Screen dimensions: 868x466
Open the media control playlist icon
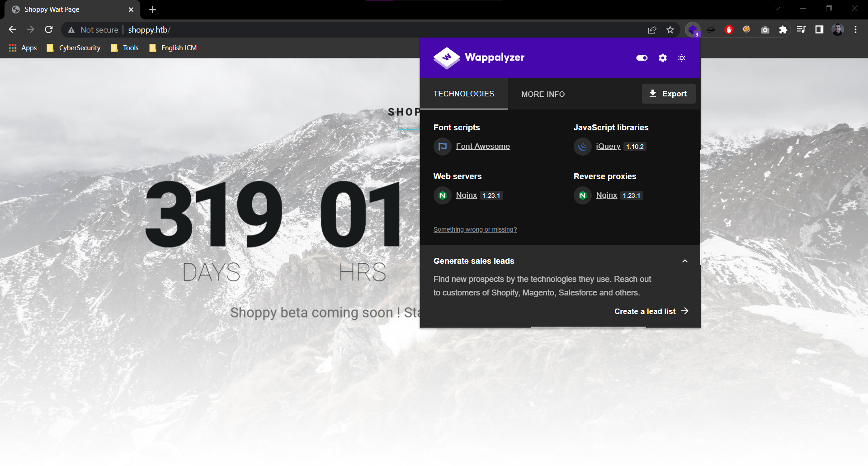(x=801, y=30)
